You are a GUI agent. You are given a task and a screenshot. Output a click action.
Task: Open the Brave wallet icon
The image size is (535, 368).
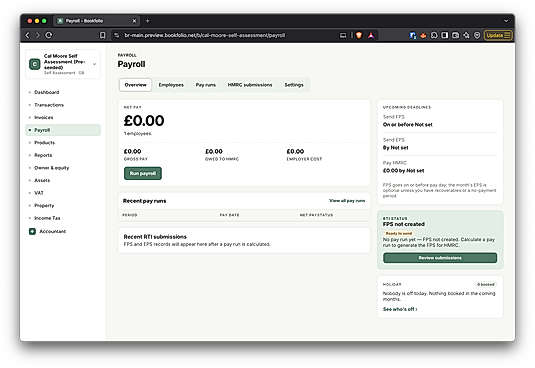[456, 35]
